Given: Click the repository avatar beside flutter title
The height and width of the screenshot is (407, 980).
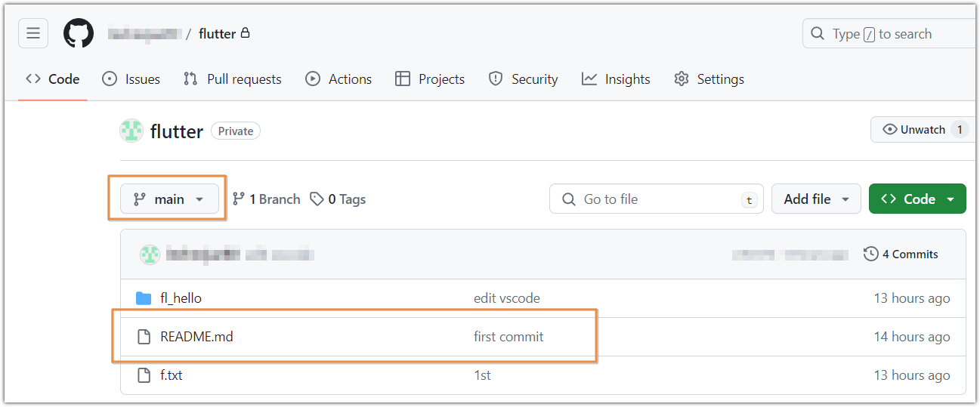Looking at the screenshot, I should point(131,131).
